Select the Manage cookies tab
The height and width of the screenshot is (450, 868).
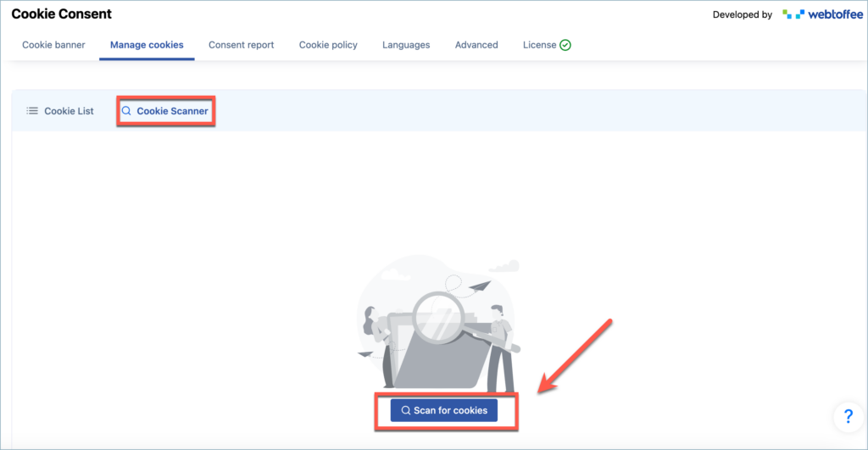click(x=147, y=45)
